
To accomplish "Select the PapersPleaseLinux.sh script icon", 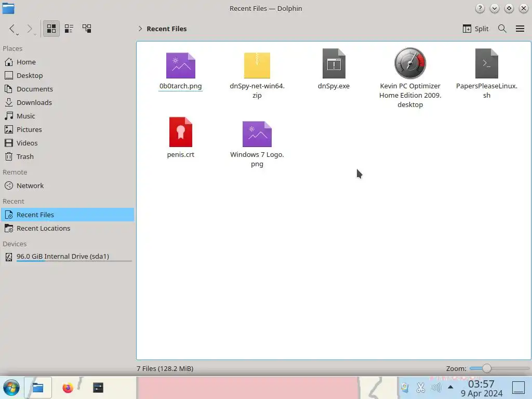I will (486, 63).
